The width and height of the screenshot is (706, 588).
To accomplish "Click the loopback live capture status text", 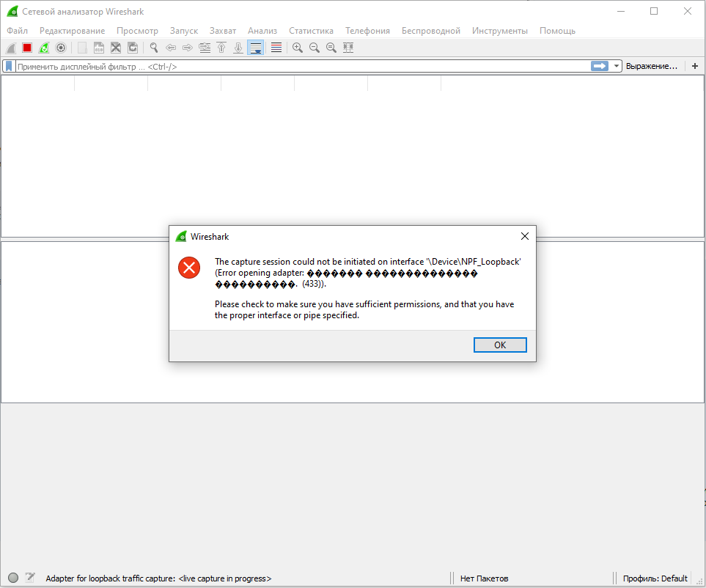I will (x=158, y=578).
